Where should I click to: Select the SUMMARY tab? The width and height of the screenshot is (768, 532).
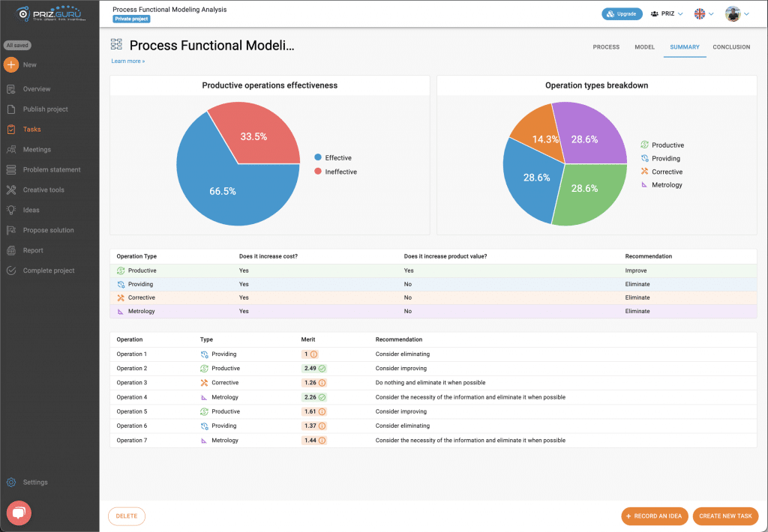pos(685,47)
